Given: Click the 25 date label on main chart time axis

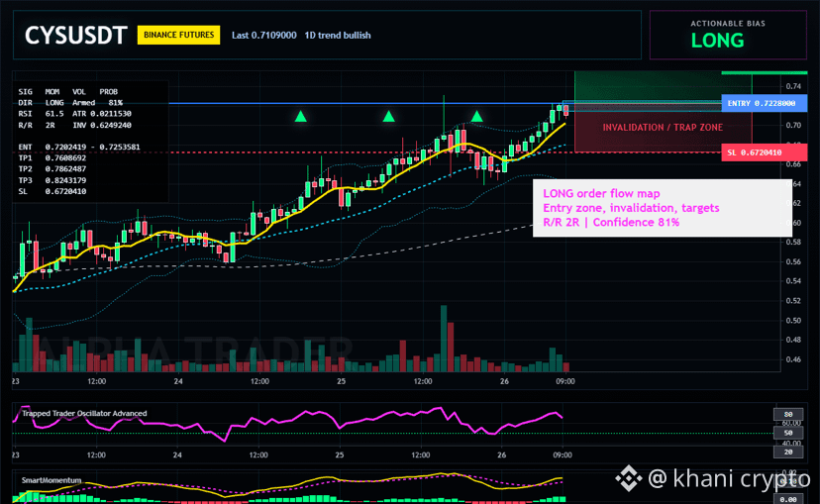Looking at the screenshot, I should point(341,381).
